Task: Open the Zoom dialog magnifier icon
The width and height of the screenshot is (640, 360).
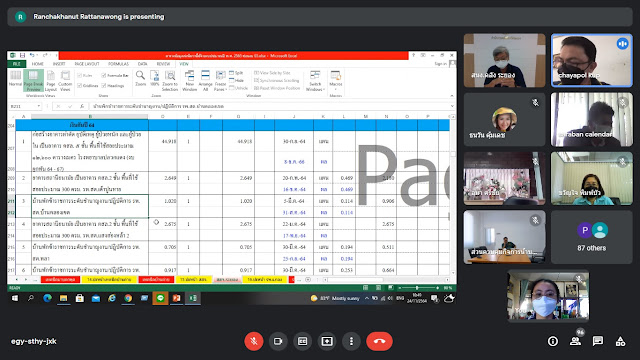Action: pos(140,78)
